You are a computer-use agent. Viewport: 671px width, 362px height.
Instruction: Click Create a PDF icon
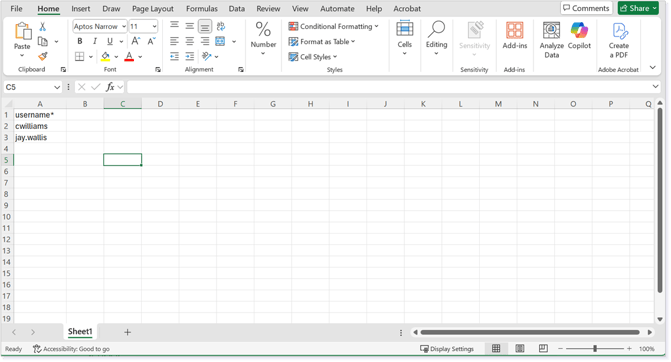click(x=619, y=40)
